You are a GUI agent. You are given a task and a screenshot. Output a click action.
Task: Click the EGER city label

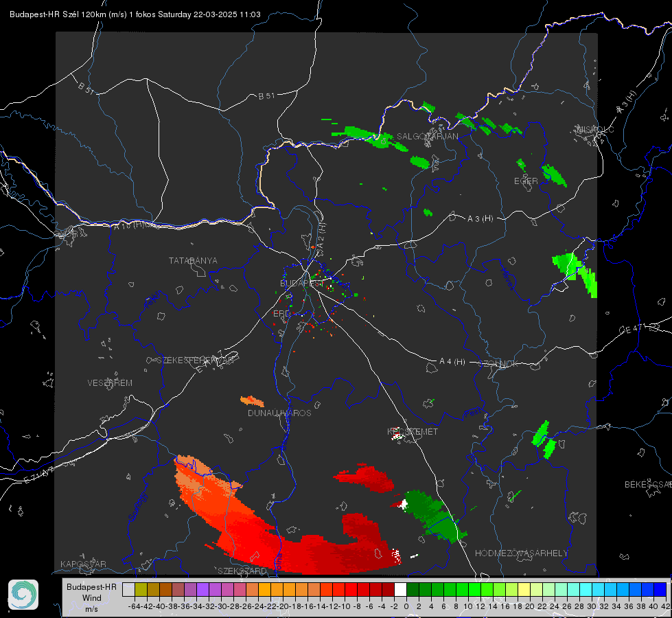tap(526, 181)
